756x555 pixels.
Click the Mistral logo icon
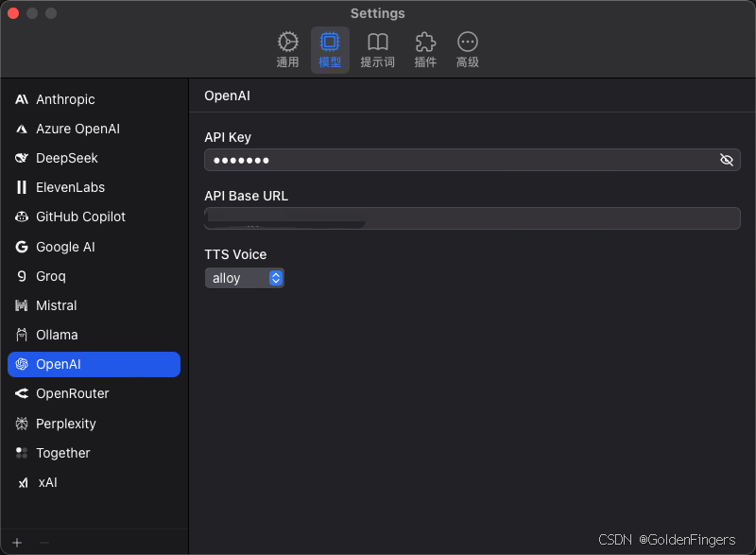(22, 305)
